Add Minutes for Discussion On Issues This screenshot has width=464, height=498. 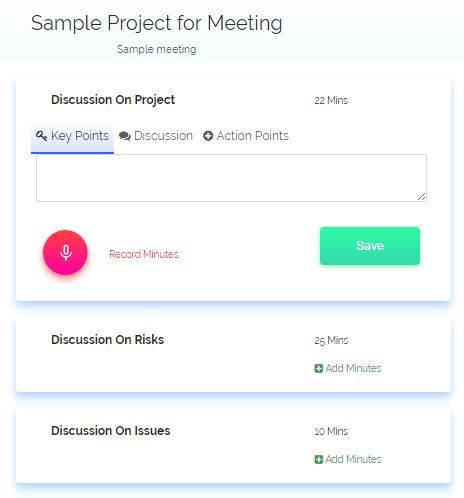click(348, 459)
